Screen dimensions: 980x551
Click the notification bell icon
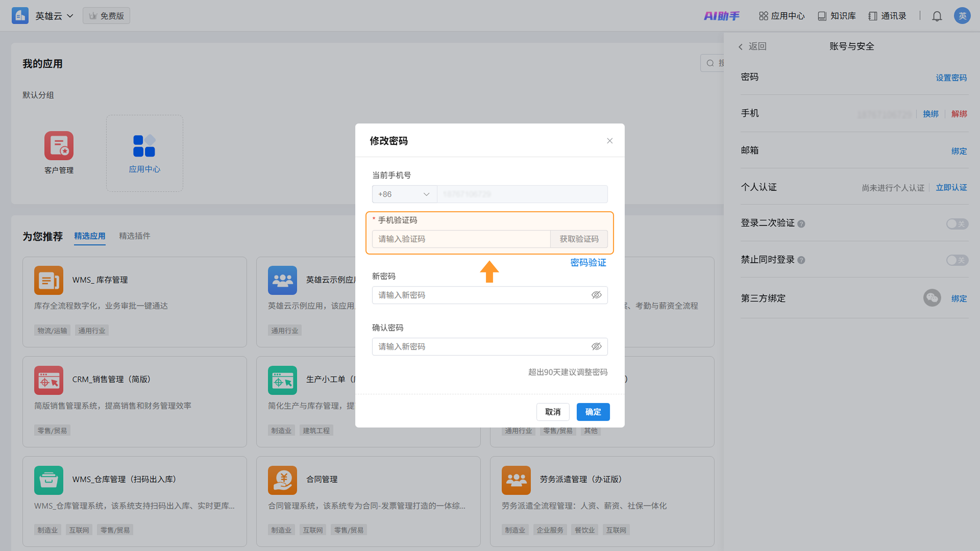937,16
